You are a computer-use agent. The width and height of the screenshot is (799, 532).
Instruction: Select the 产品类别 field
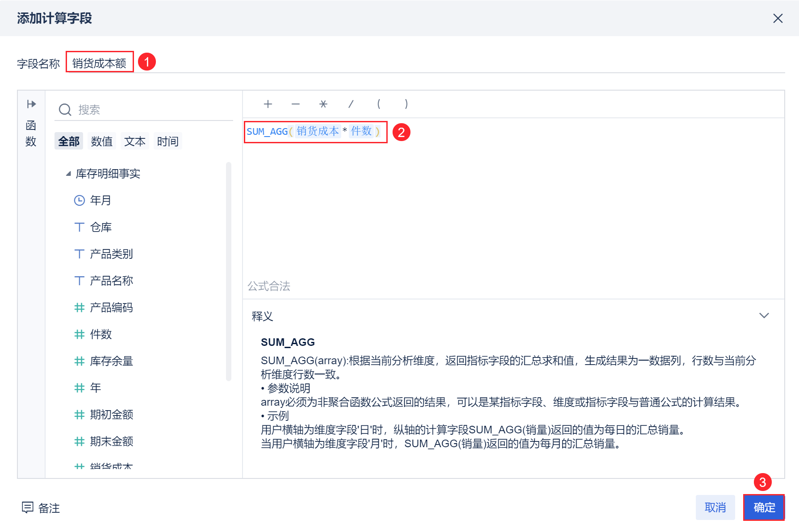point(112,254)
